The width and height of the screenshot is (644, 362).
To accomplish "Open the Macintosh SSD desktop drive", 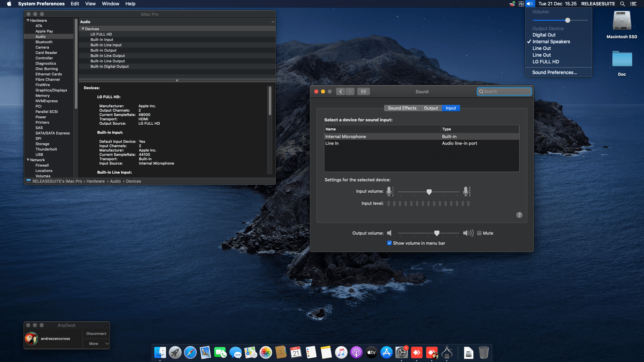I will point(622,24).
